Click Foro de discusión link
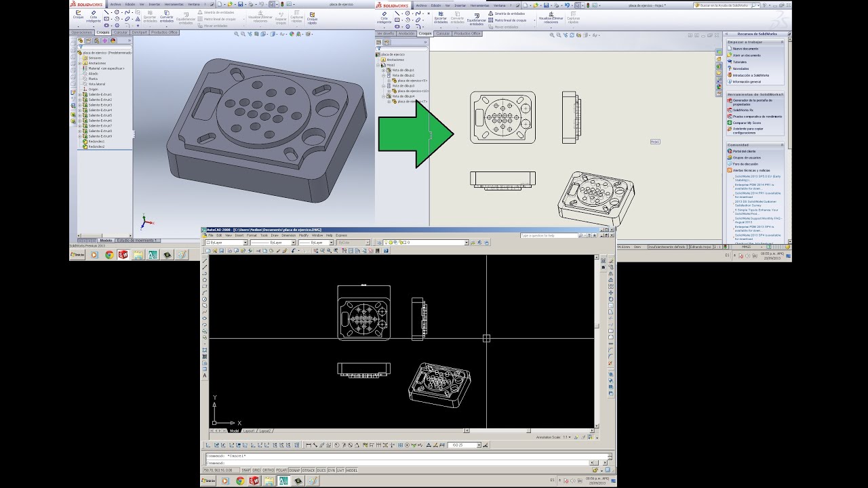The image size is (868, 488). coord(746,164)
